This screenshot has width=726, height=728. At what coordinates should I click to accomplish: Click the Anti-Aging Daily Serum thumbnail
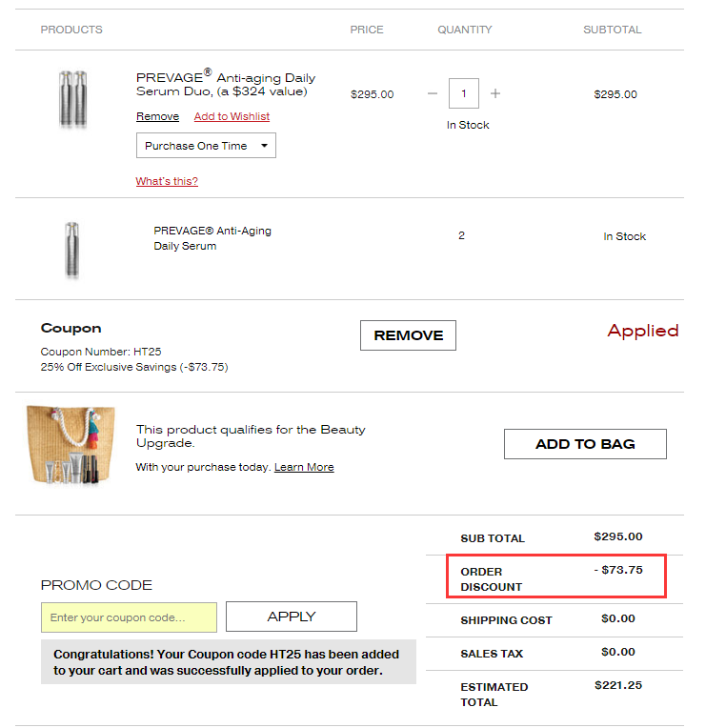(72, 250)
